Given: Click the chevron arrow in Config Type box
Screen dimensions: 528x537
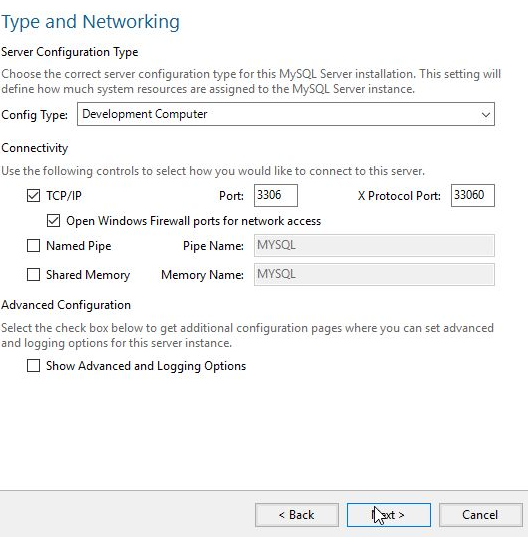Looking at the screenshot, I should (x=486, y=114).
